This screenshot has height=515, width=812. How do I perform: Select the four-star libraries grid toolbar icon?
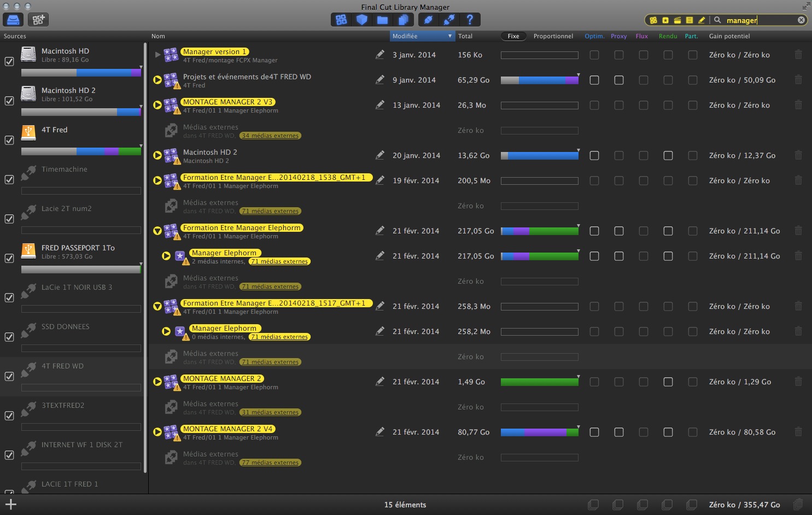click(341, 20)
